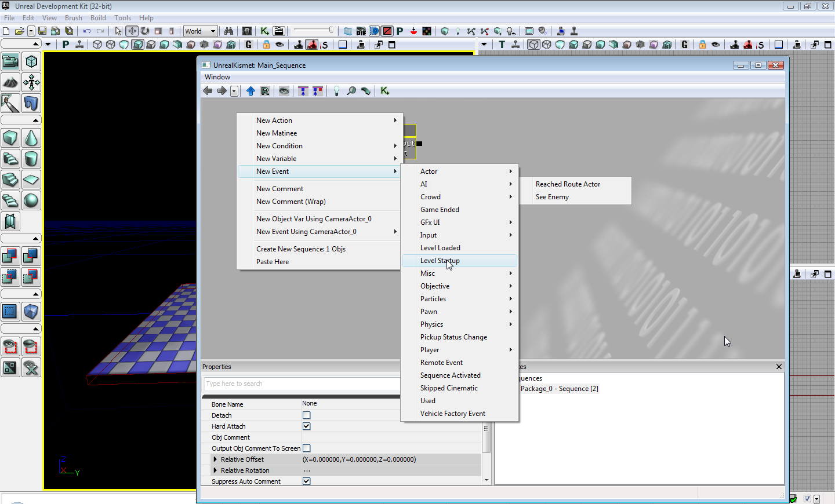Toggle Show Flags eye in right viewport

coord(716,45)
